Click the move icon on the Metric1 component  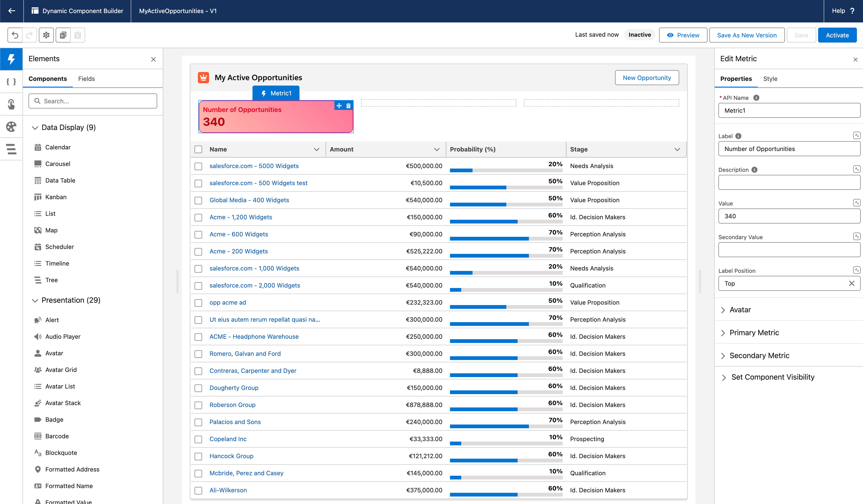point(339,106)
